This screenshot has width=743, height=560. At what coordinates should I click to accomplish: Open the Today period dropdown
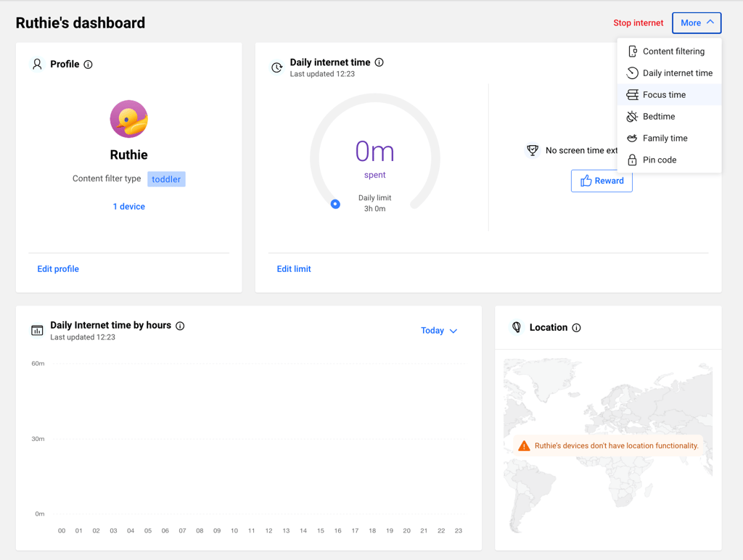pyautogui.click(x=439, y=331)
